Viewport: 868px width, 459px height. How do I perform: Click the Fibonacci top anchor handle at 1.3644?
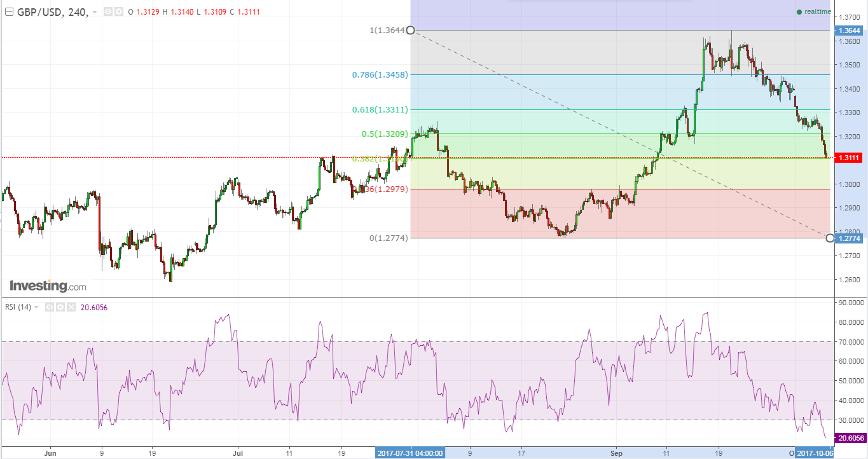(410, 30)
